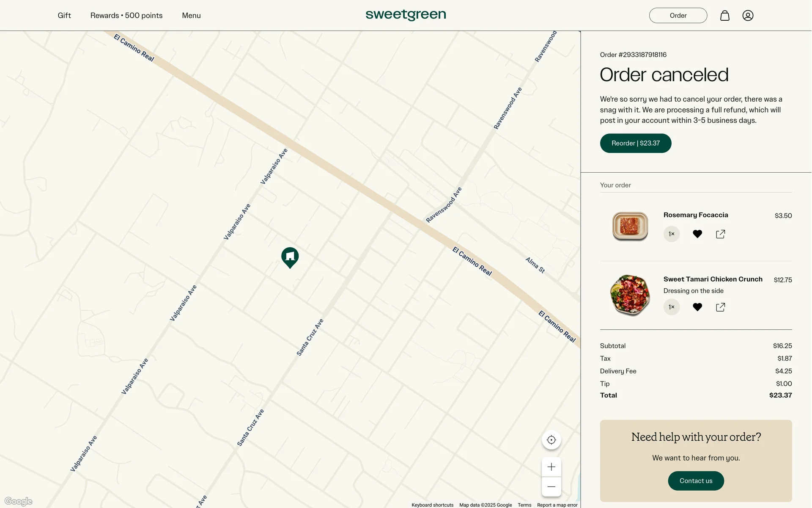
Task: Click the Sweet Tamari Chicken Crunch thumbnail
Action: tap(630, 295)
